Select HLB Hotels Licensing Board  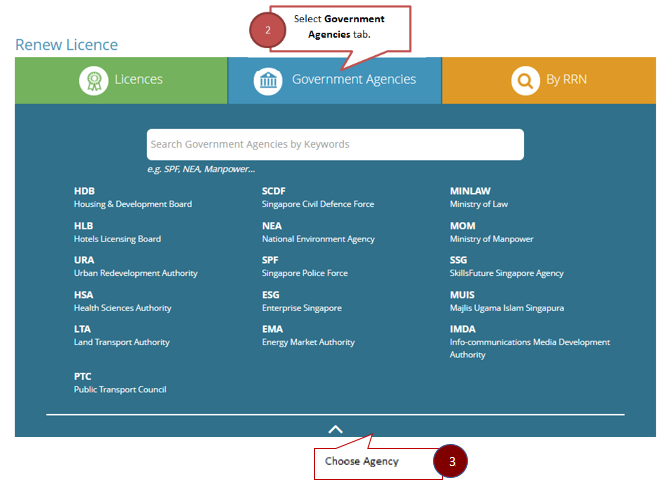point(117,232)
